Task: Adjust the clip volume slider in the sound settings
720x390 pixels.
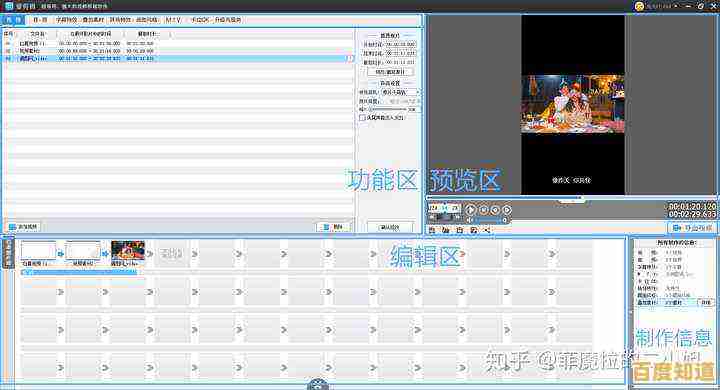Action: coord(388,109)
